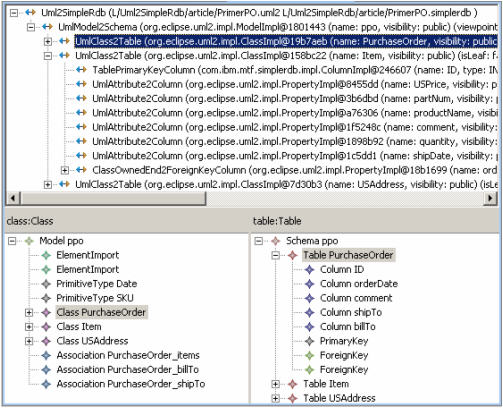Select the Column shipTo entry
The width and height of the screenshot is (503, 408).
point(351,313)
